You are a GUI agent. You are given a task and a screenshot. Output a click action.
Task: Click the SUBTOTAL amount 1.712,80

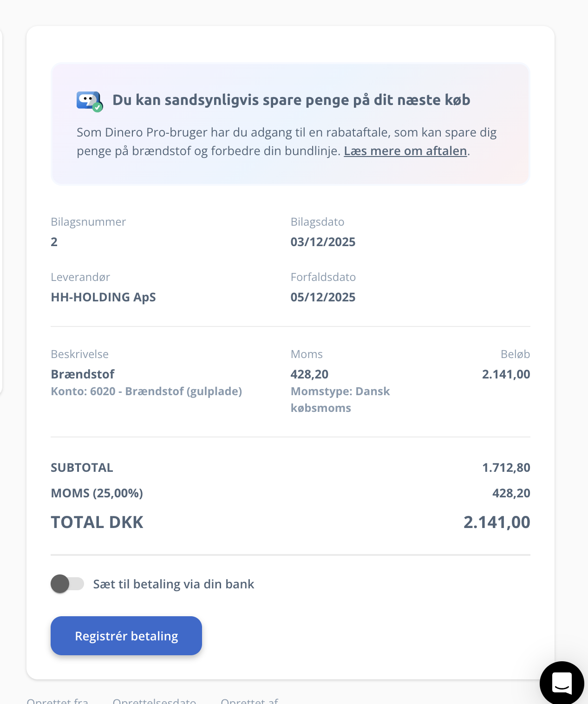506,468
